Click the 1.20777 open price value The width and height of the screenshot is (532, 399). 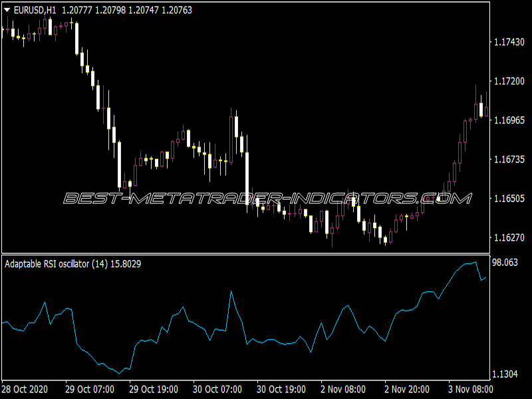pyautogui.click(x=77, y=11)
